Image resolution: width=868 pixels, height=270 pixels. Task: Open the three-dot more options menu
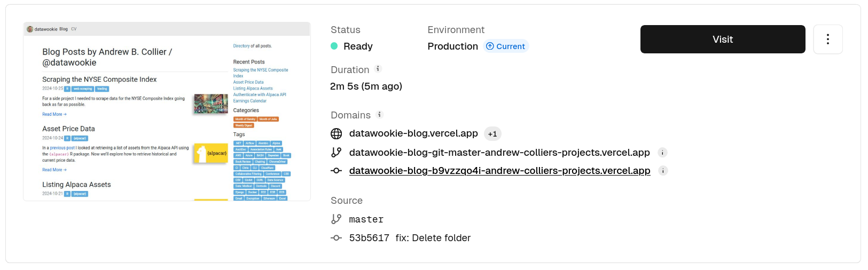pos(827,39)
